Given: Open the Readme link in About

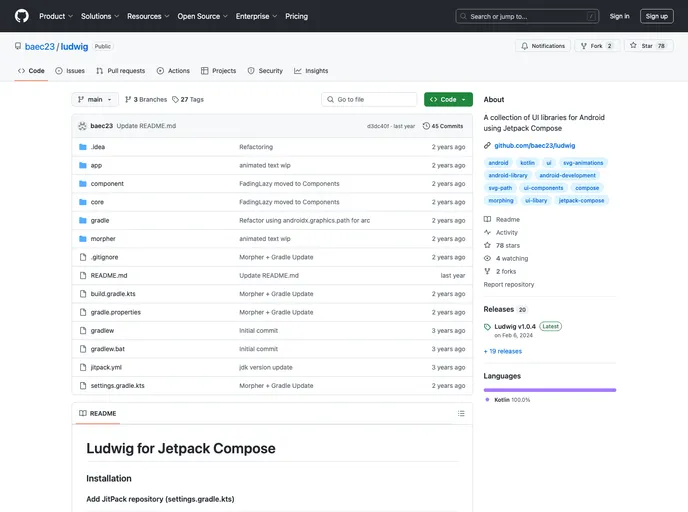Looking at the screenshot, I should (502, 219).
